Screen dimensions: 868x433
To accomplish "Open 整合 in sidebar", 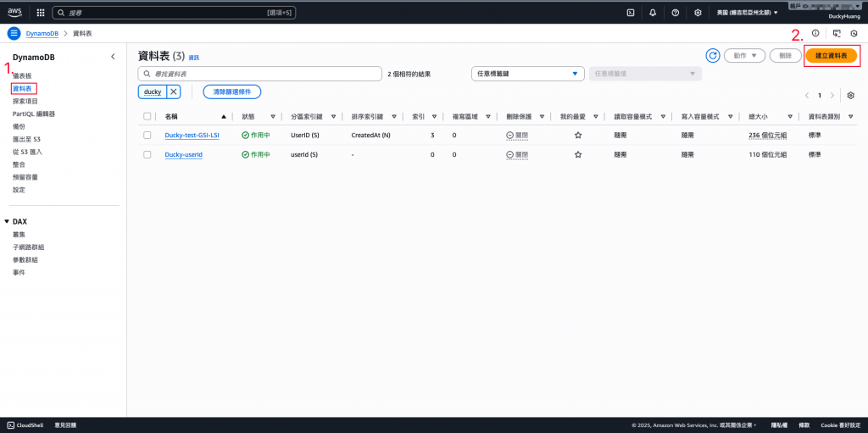I will tap(19, 164).
